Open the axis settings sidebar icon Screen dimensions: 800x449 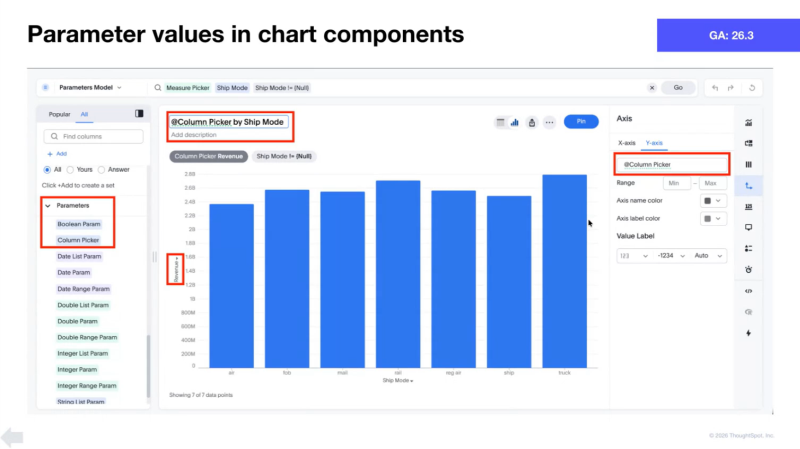pos(748,185)
